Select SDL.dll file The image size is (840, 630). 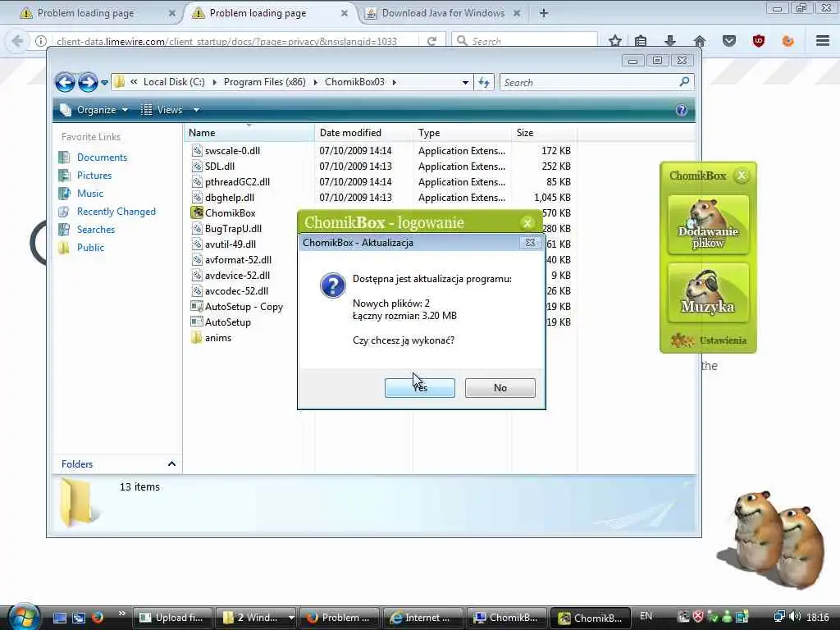220,167
